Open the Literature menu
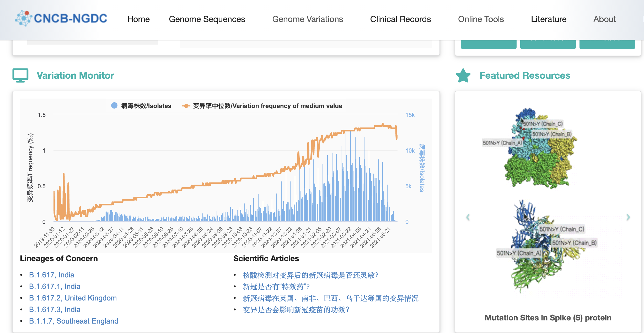The image size is (644, 333). tap(549, 19)
